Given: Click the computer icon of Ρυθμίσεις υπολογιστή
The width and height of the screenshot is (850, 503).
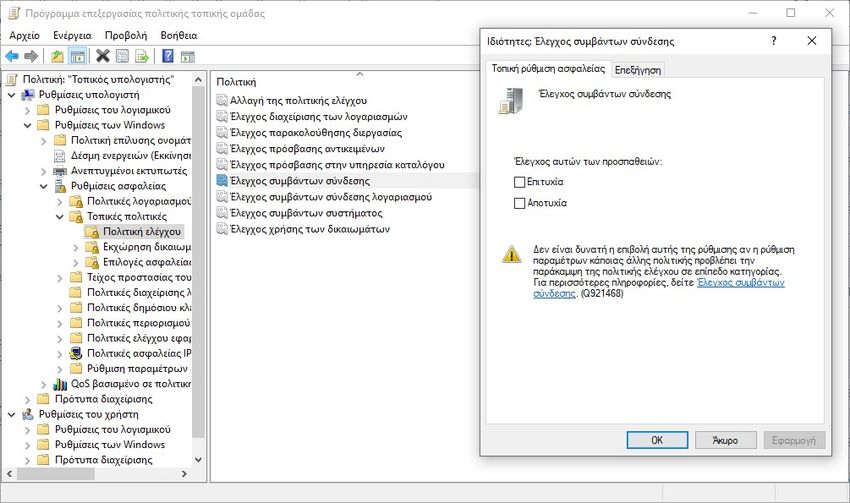Looking at the screenshot, I should tap(28, 95).
